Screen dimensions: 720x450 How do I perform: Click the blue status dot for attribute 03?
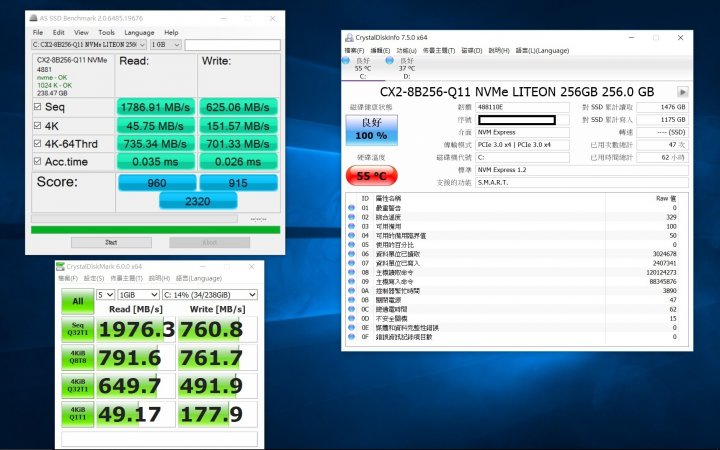pyautogui.click(x=351, y=226)
